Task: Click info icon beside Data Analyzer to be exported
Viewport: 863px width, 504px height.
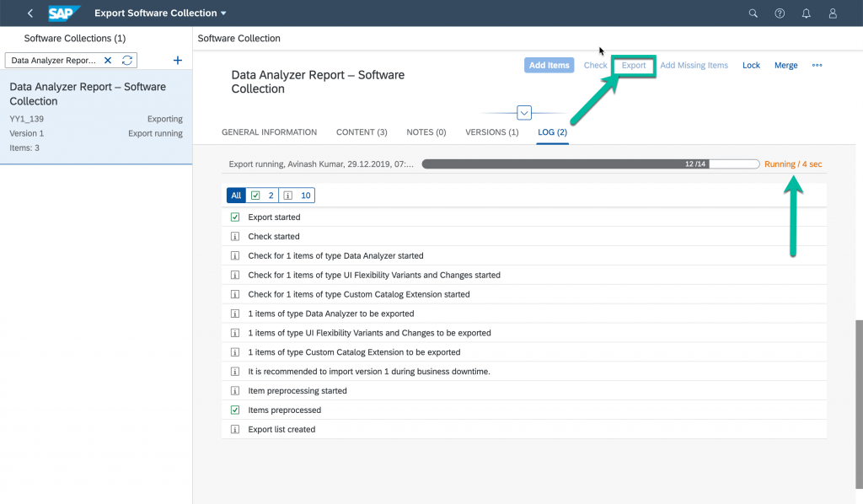Action: [x=235, y=314]
